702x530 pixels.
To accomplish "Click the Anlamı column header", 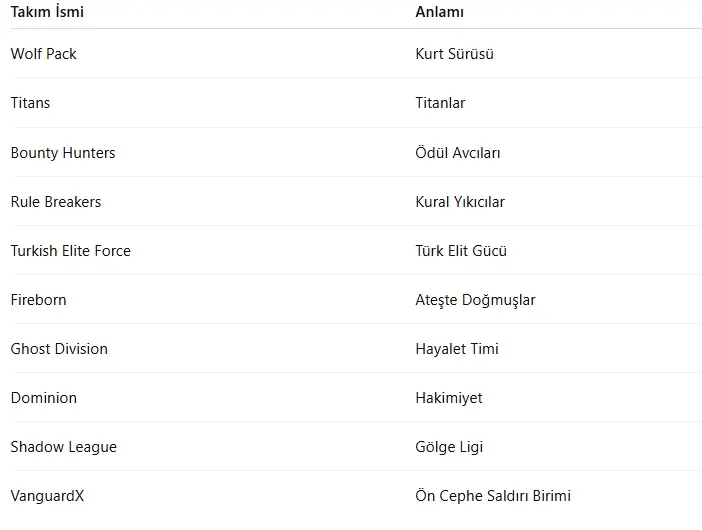I will (x=439, y=13).
